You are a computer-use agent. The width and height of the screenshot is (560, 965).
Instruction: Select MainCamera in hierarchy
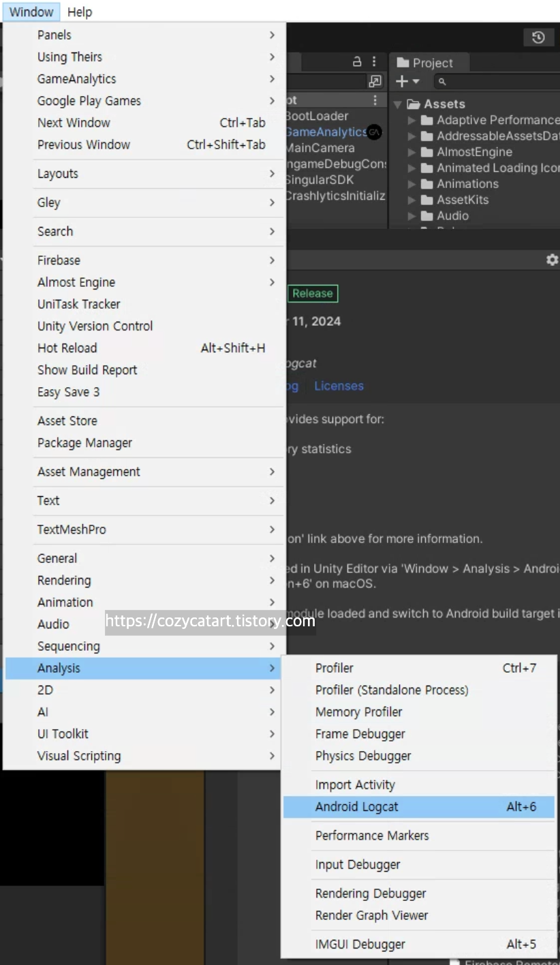tap(320, 148)
